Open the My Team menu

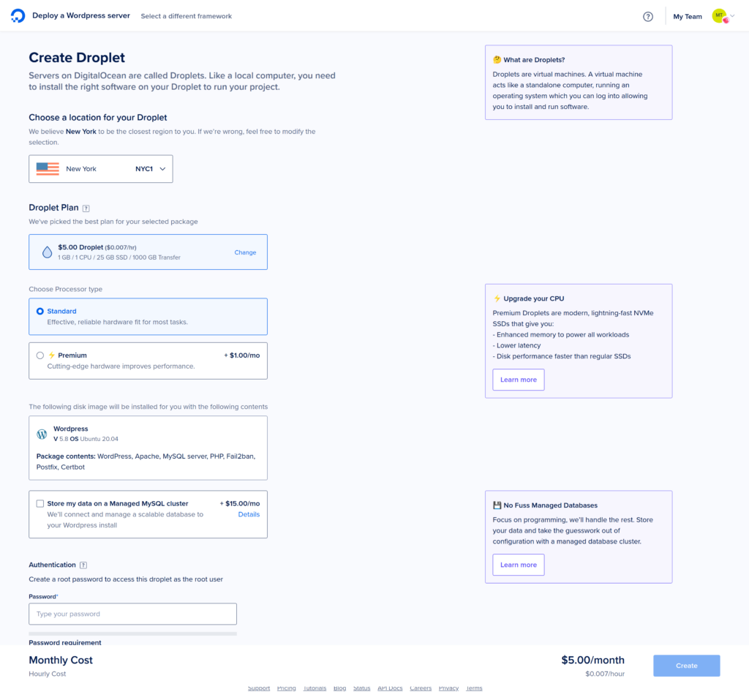coord(688,17)
